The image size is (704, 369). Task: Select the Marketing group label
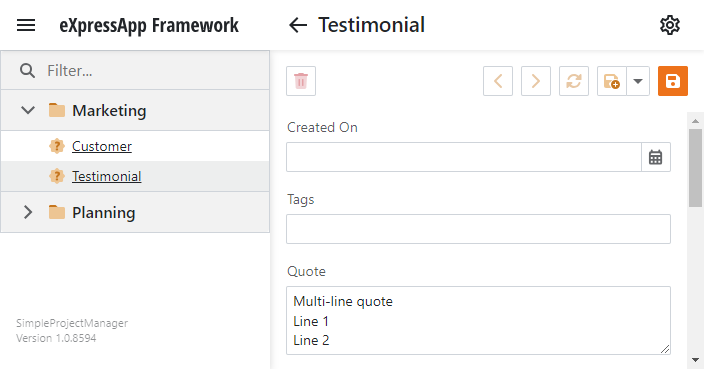(109, 110)
